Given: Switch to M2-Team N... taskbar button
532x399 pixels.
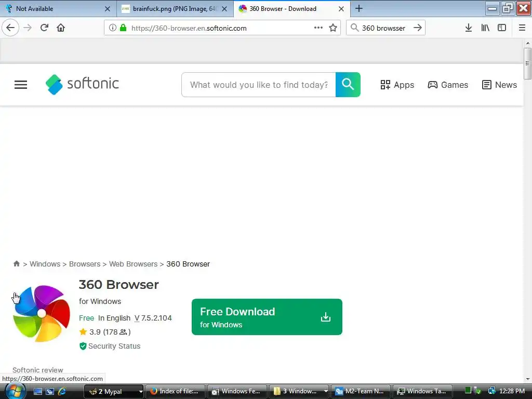Looking at the screenshot, I should [361, 392].
